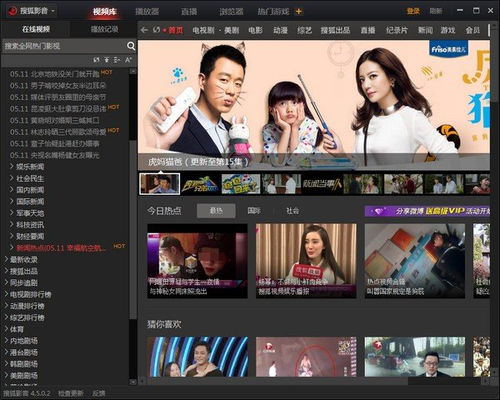Click the collapse-all icon in sidebar toolbar

click(107, 60)
